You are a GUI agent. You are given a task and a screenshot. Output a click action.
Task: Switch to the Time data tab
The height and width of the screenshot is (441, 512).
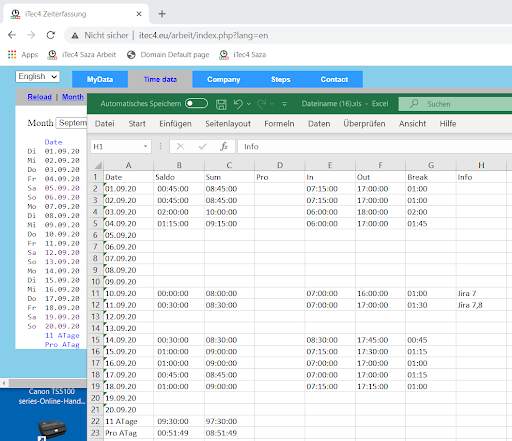coord(160,79)
